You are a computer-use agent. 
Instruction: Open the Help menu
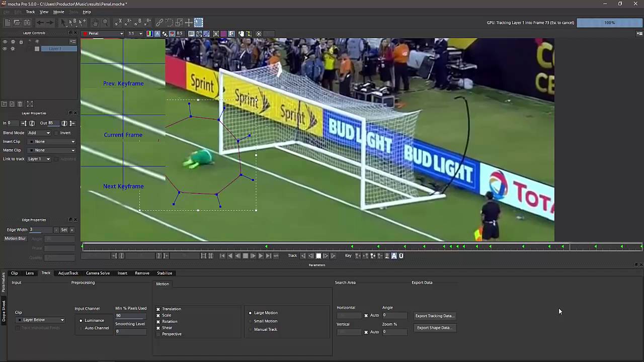(x=87, y=12)
